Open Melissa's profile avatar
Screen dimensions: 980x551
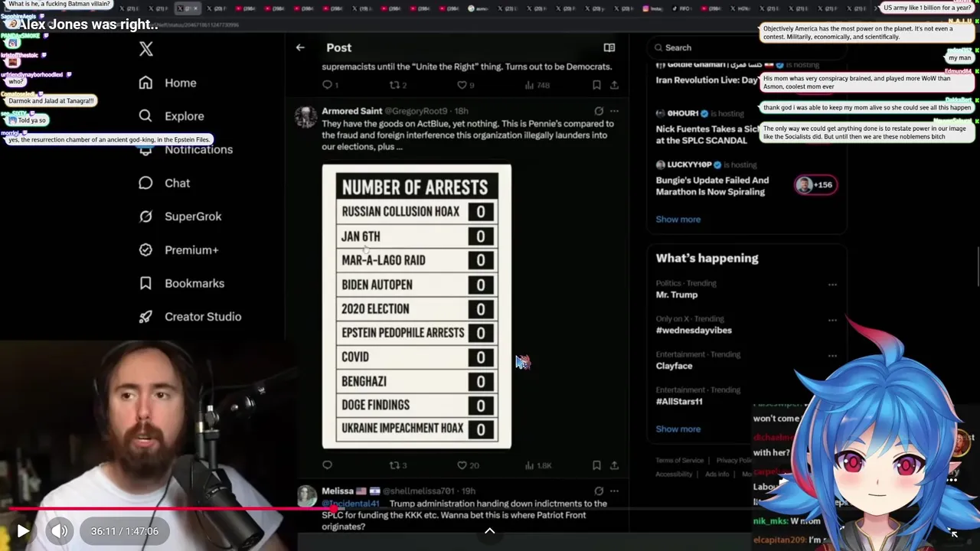coord(306,496)
